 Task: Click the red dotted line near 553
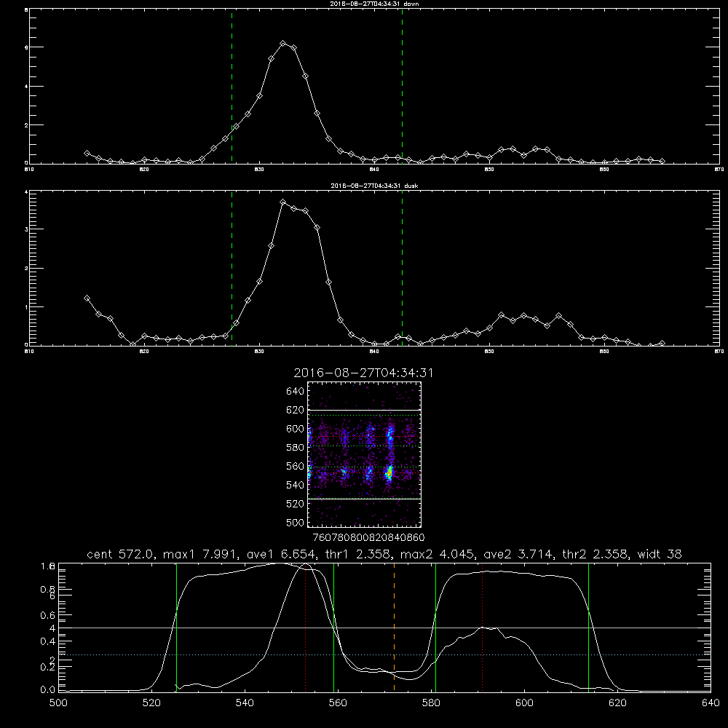(x=305, y=627)
